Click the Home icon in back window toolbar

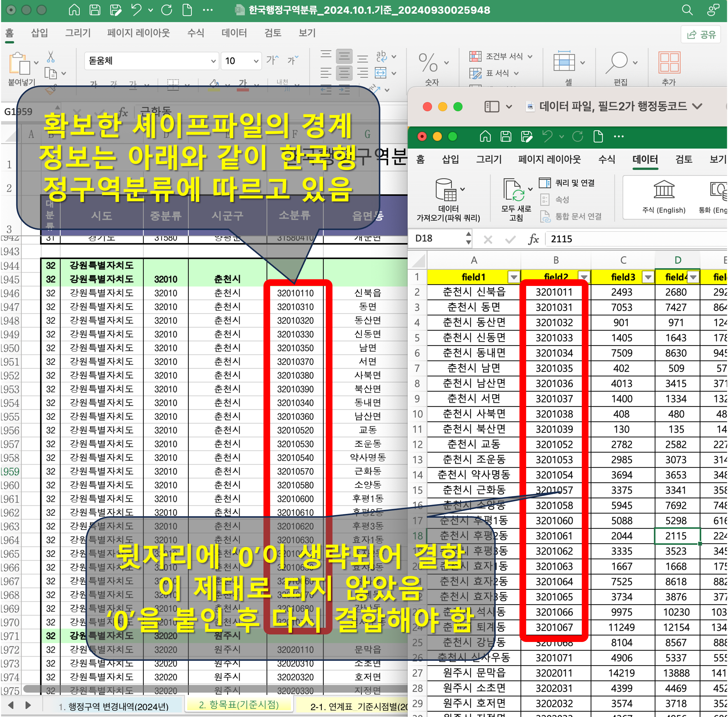tap(74, 10)
